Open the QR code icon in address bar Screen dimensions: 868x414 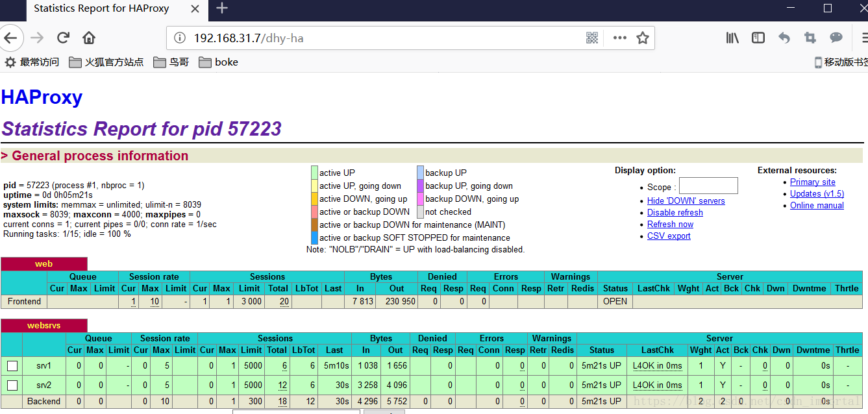[592, 38]
